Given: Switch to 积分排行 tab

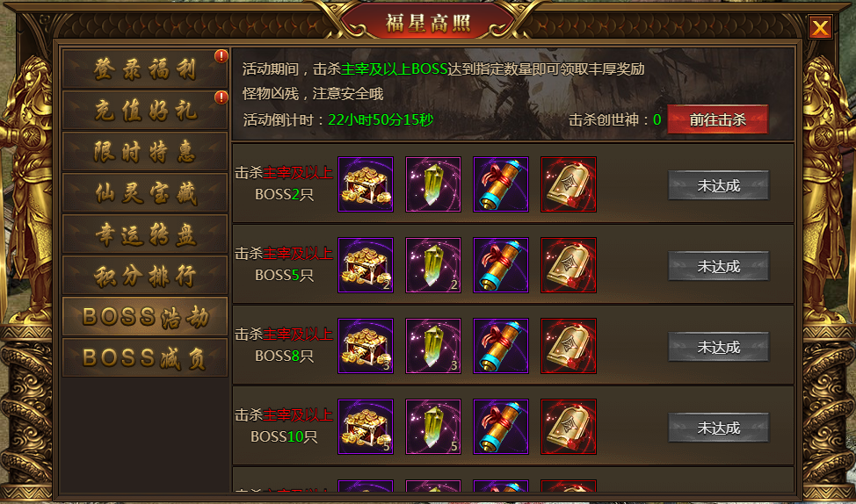Looking at the screenshot, I should (145, 275).
